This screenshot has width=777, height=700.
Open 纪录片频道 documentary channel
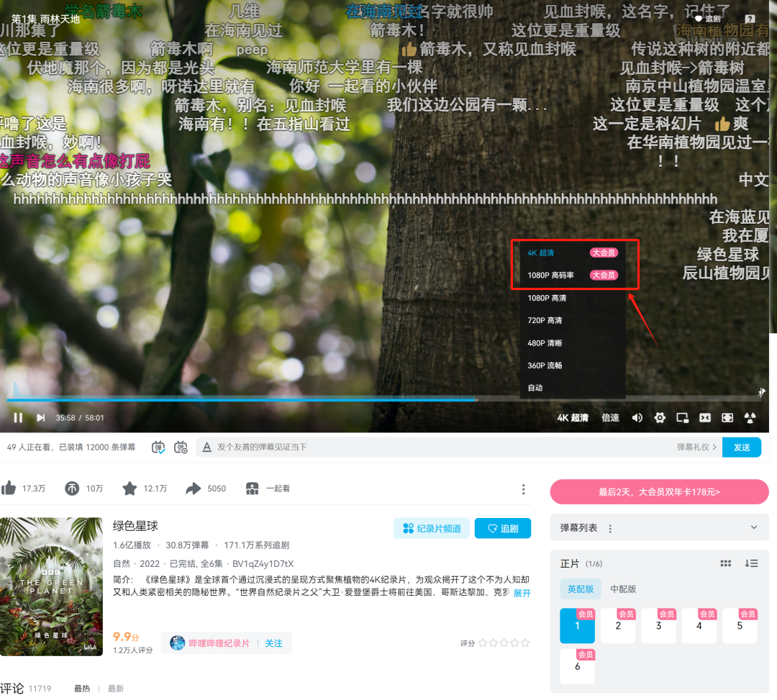(x=431, y=528)
